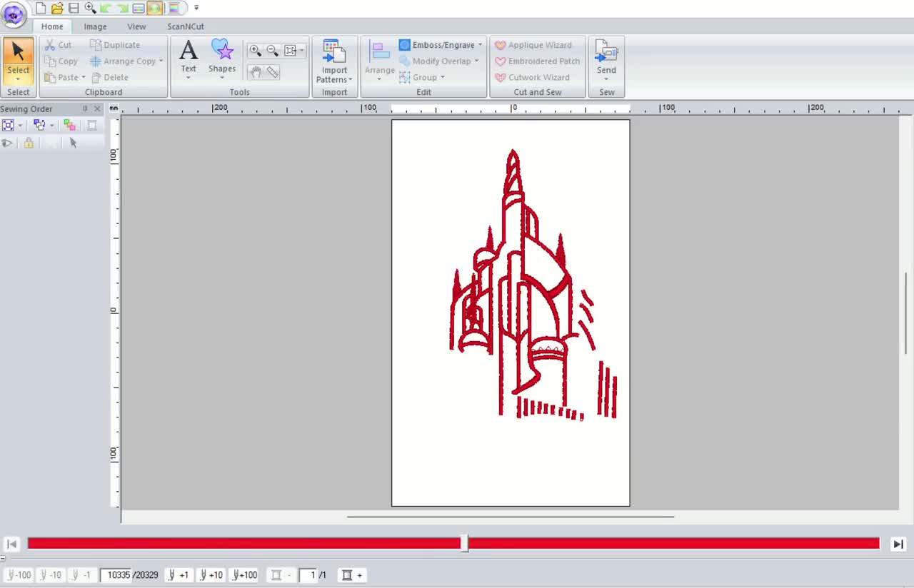
Task: Open the Group menu
Action: 422,77
